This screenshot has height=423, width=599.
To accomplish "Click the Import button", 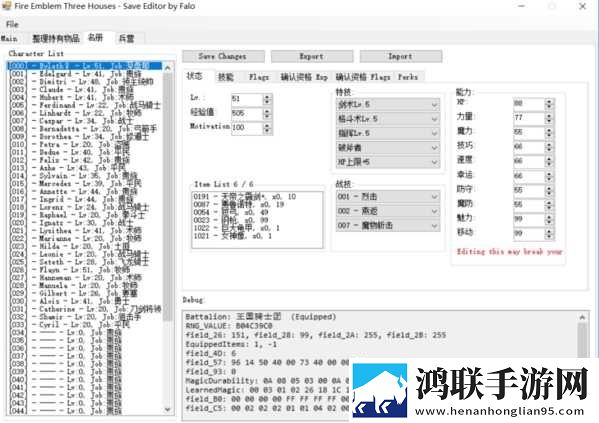I will pyautogui.click(x=401, y=56).
